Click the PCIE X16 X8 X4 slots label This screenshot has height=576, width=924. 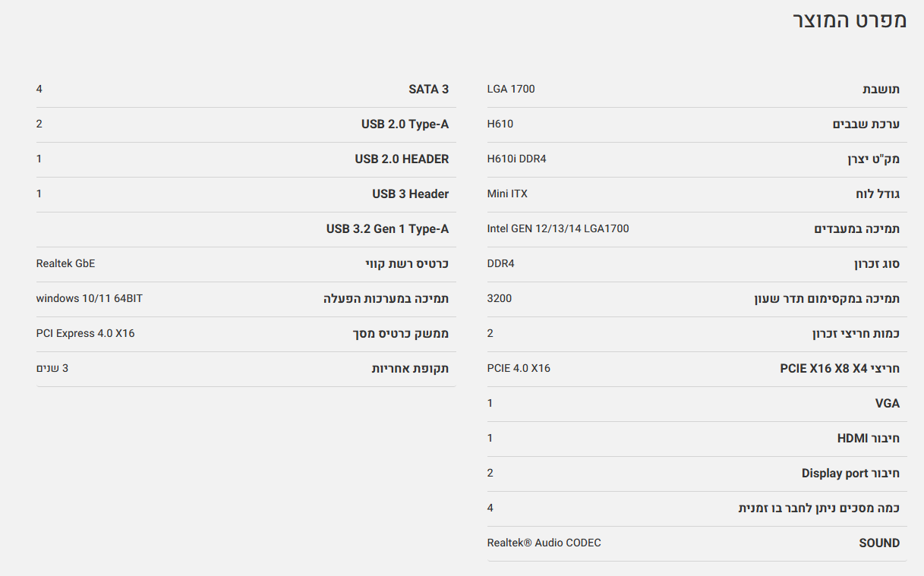point(840,369)
